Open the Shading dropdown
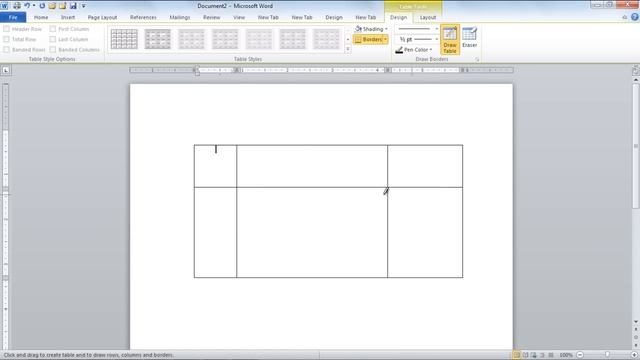The image size is (640, 360). pos(371,29)
